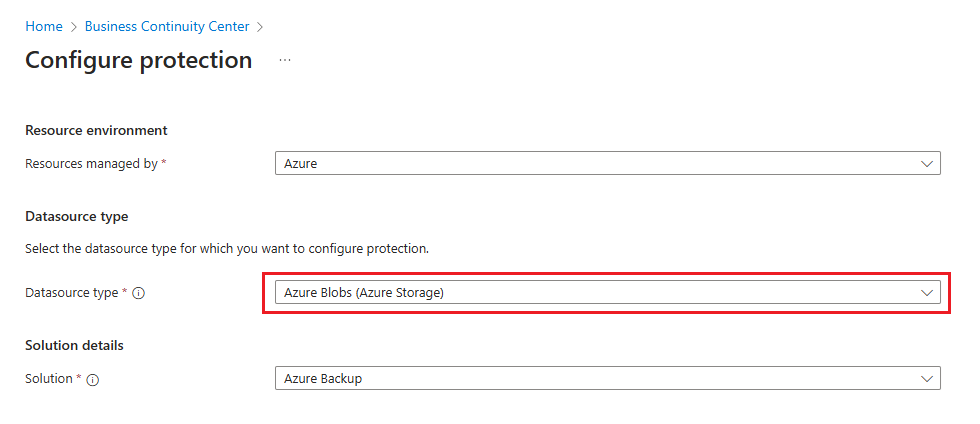Open the Resources managed by dropdown showing Azure

[x=600, y=163]
